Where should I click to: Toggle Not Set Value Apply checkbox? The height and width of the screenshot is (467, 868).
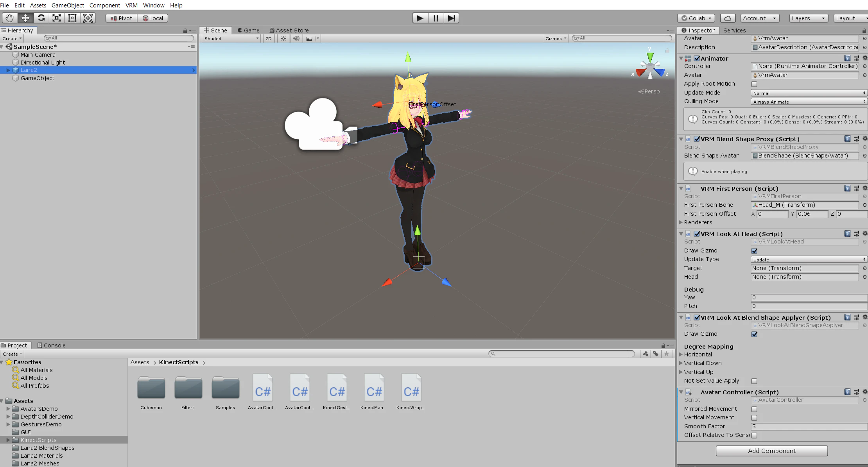(x=754, y=381)
